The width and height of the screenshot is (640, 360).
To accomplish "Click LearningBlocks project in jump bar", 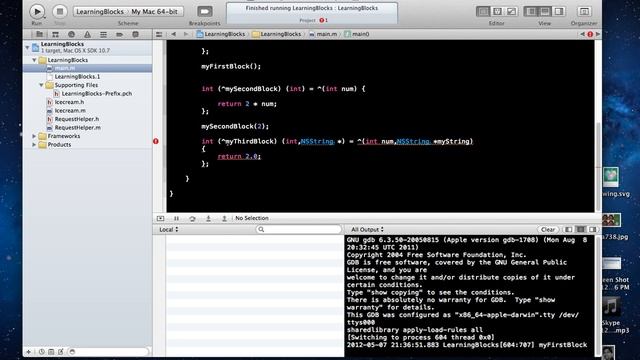I will point(221,34).
